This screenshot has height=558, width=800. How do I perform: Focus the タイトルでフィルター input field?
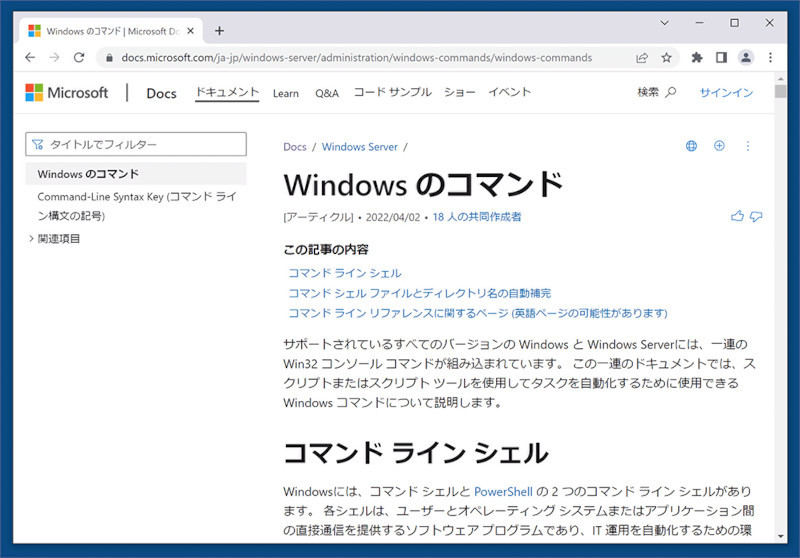[x=136, y=144]
